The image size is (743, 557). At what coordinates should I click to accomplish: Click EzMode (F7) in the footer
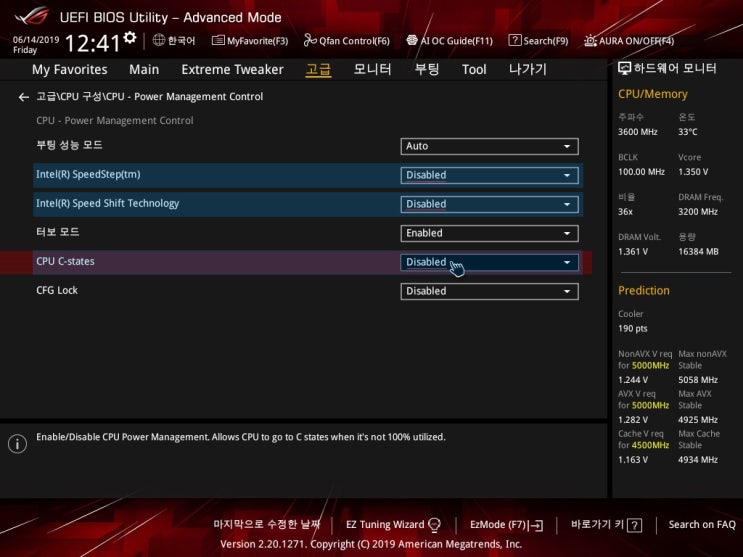[x=498, y=524]
